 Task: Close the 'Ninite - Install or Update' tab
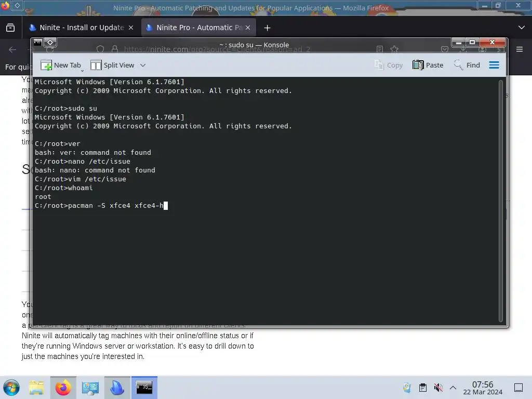(x=131, y=28)
